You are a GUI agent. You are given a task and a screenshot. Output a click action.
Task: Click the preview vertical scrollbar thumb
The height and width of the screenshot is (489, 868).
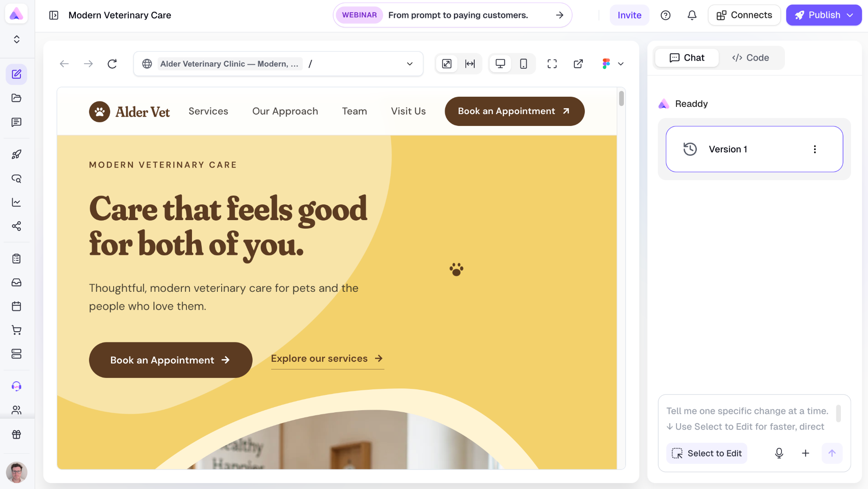621,98
